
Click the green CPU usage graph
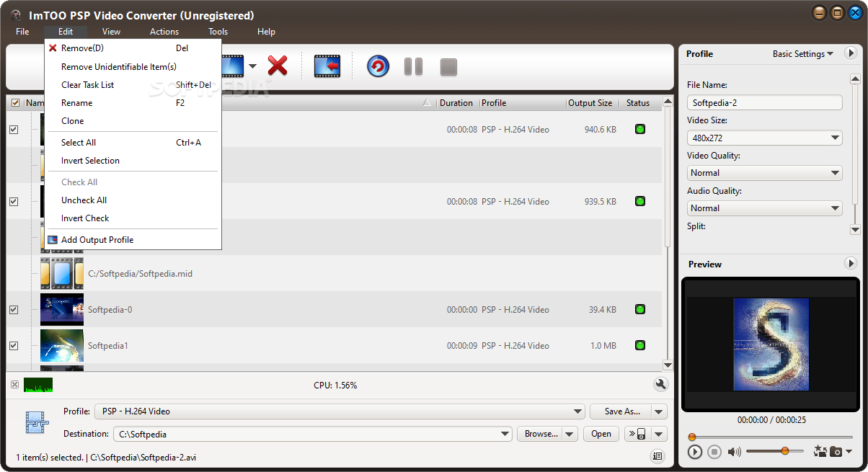[x=38, y=385]
